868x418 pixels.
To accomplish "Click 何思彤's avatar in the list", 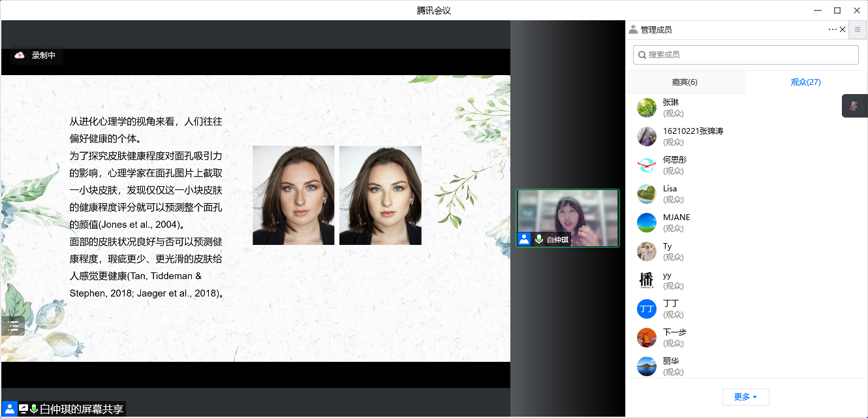I will (x=646, y=165).
